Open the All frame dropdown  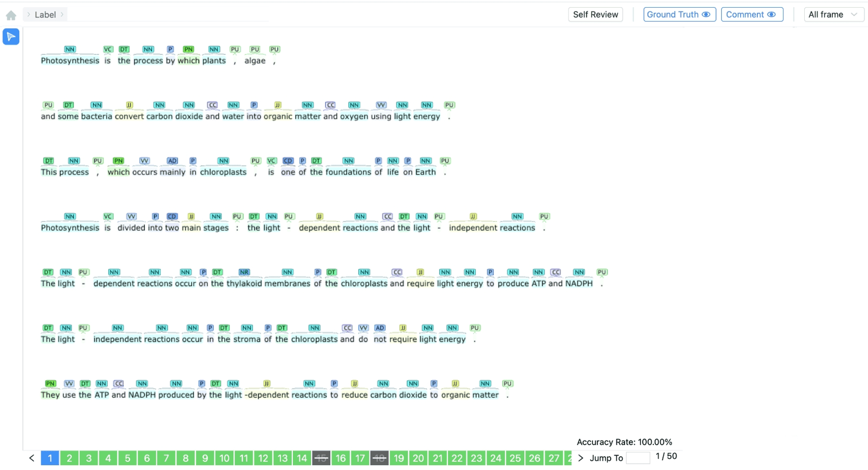click(833, 14)
